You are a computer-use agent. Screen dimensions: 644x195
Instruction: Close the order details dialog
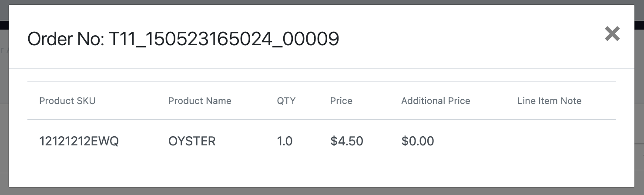coord(612,34)
